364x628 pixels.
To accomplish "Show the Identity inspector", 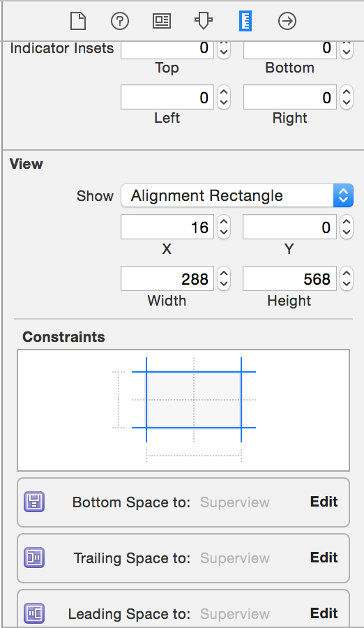I will point(162,21).
